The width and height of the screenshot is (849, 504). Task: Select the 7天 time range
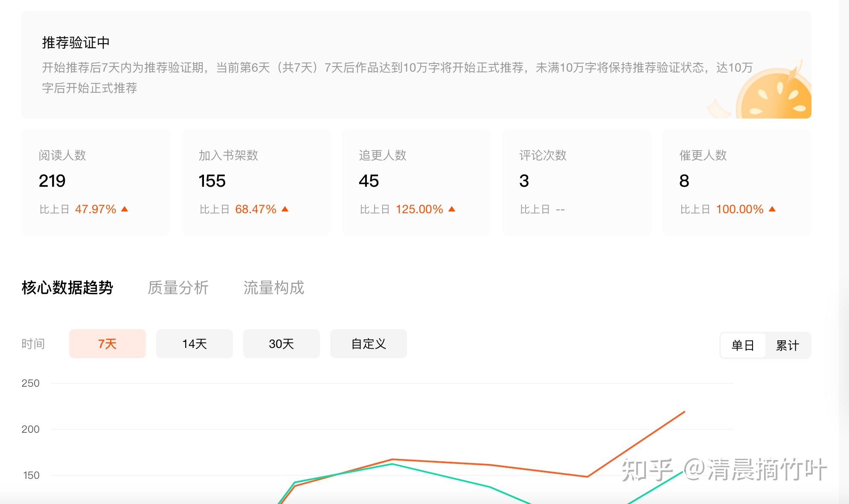point(107,344)
